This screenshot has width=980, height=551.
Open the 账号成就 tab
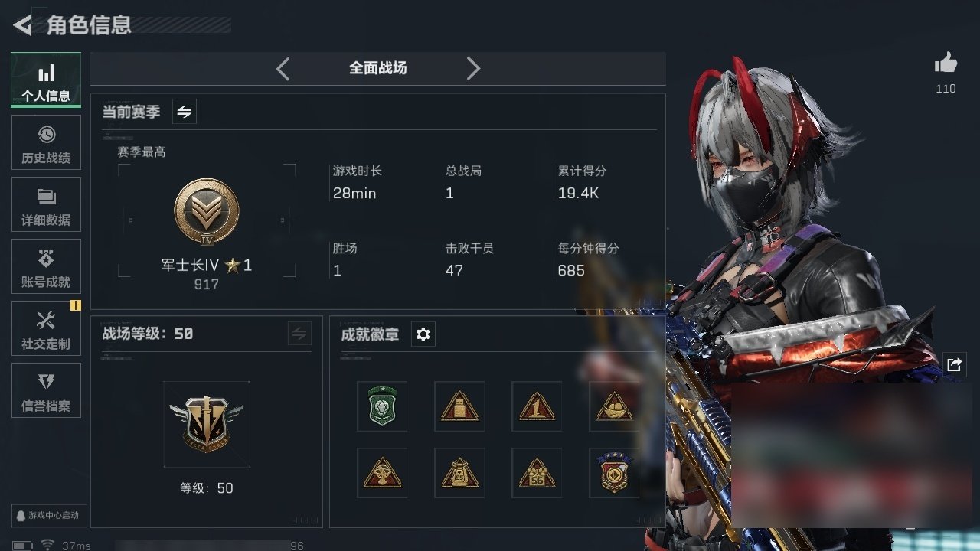click(46, 267)
